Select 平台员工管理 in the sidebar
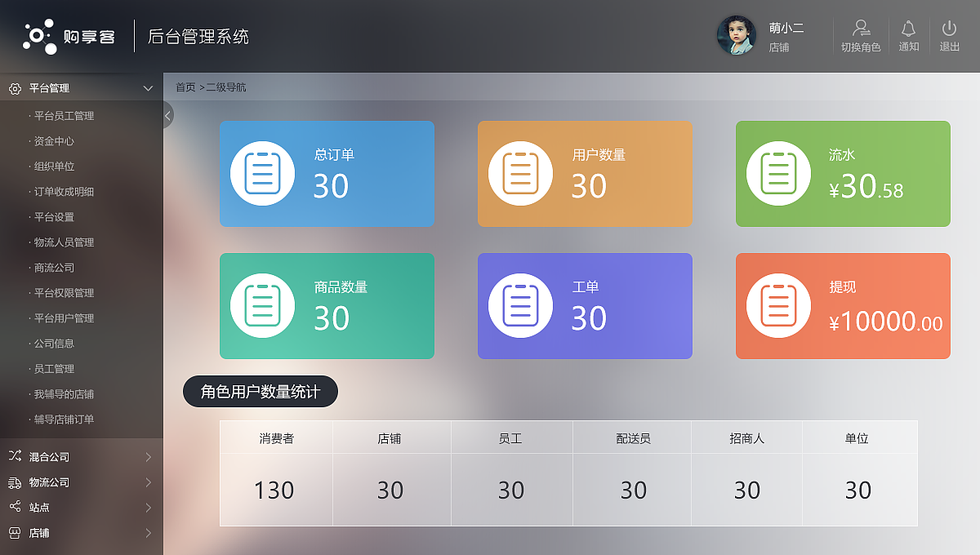Screen dimensions: 980x555 pos(63,116)
